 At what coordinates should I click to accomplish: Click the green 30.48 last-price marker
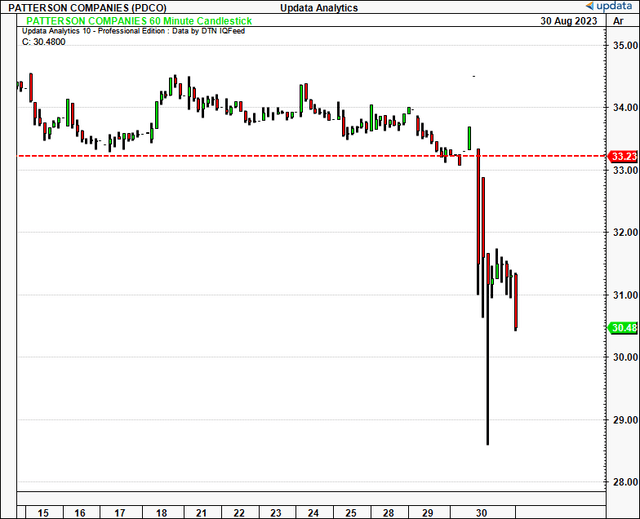pyautogui.click(x=624, y=327)
